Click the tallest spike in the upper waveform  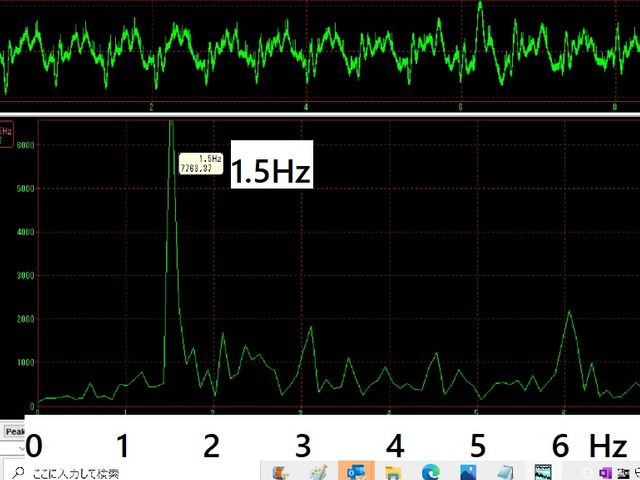(x=480, y=5)
